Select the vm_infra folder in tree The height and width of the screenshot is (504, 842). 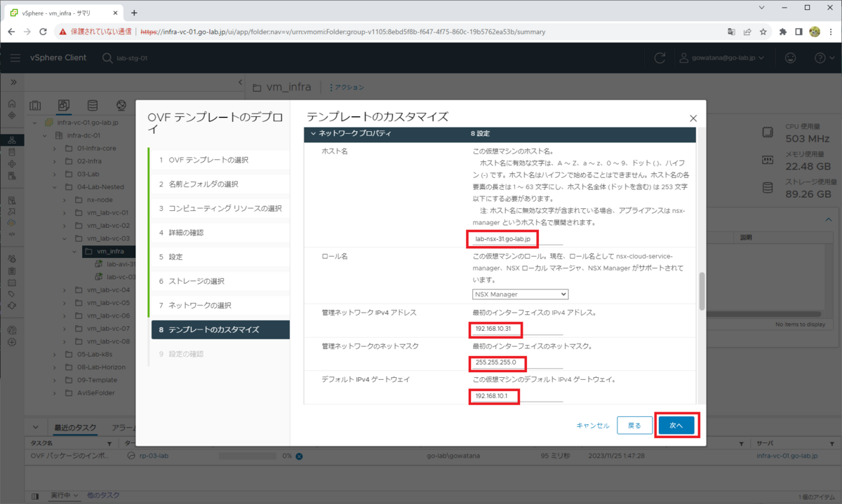coord(110,251)
